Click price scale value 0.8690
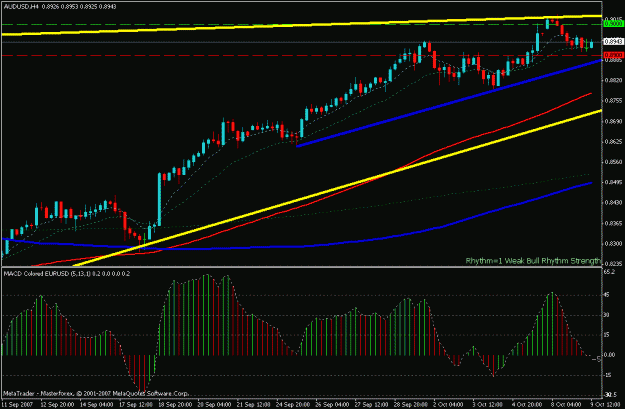 [614, 121]
